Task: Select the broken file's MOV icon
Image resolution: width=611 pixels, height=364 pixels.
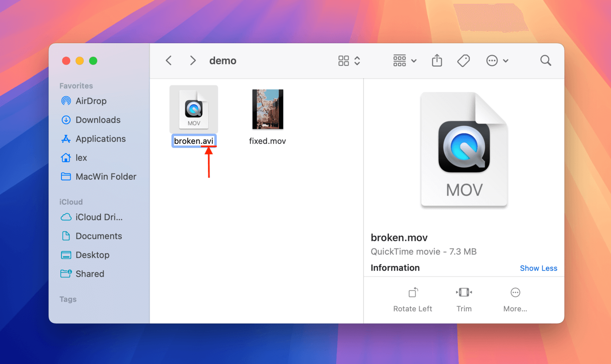Action: click(x=194, y=109)
